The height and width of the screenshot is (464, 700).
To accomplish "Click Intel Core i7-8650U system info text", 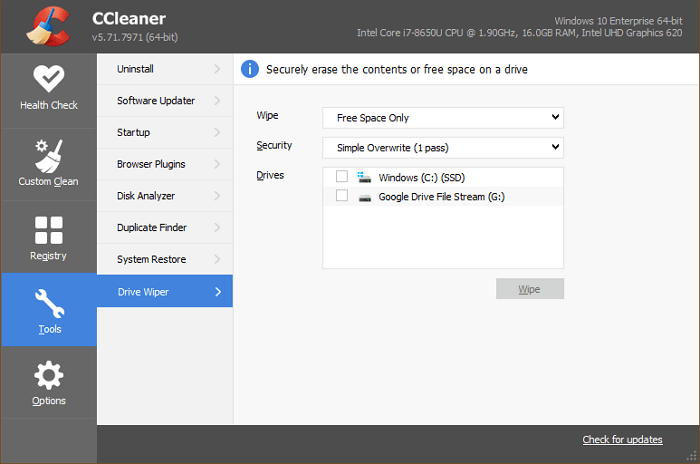I will coord(520,33).
